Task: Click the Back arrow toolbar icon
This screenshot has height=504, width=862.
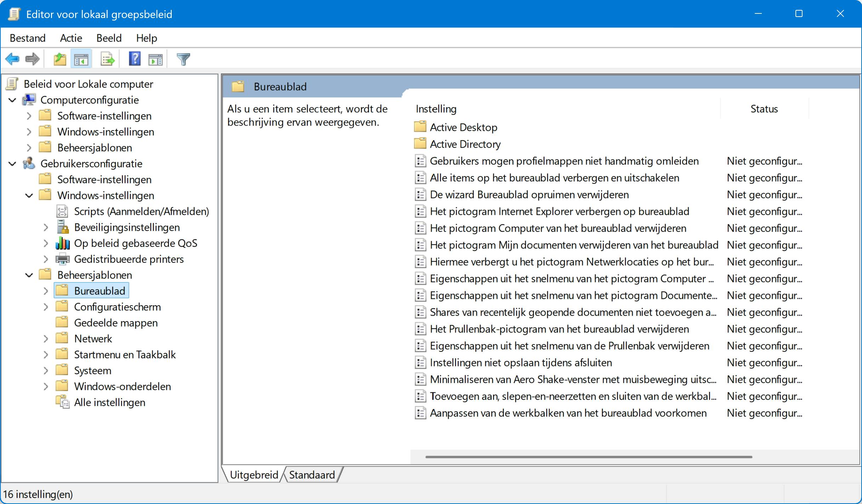Action: point(12,59)
